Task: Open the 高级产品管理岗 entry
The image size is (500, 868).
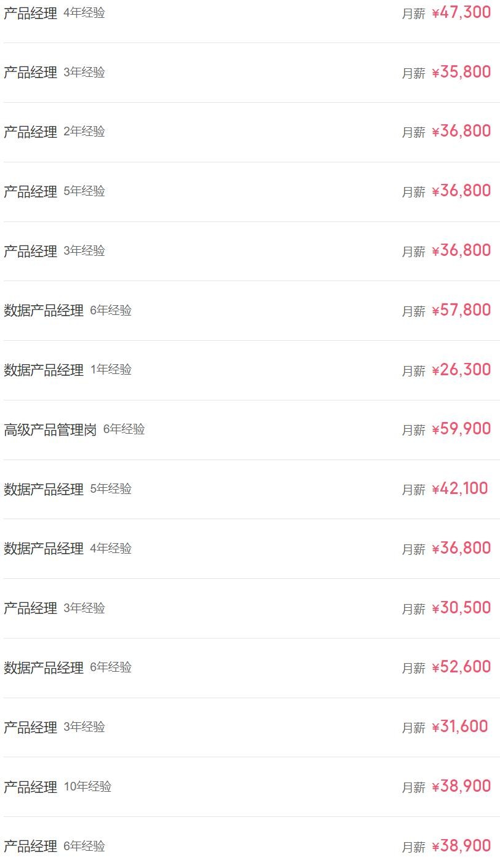Action: (x=50, y=429)
